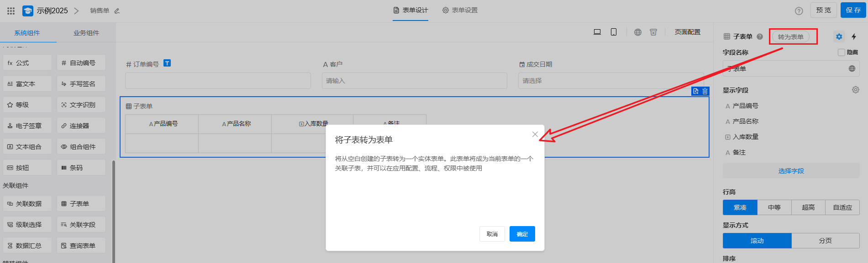Open the 成交日期 date picker field
The image size is (868, 263).
[x=610, y=81]
